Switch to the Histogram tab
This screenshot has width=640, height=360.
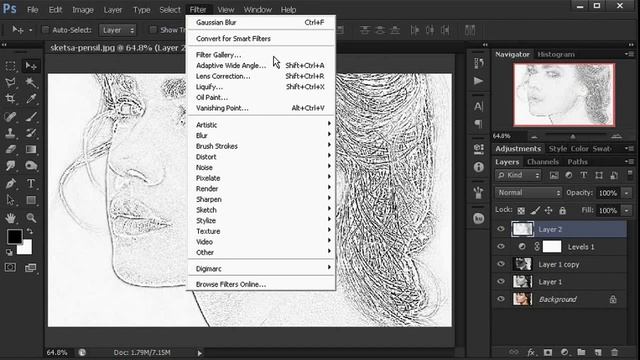pyautogui.click(x=556, y=54)
